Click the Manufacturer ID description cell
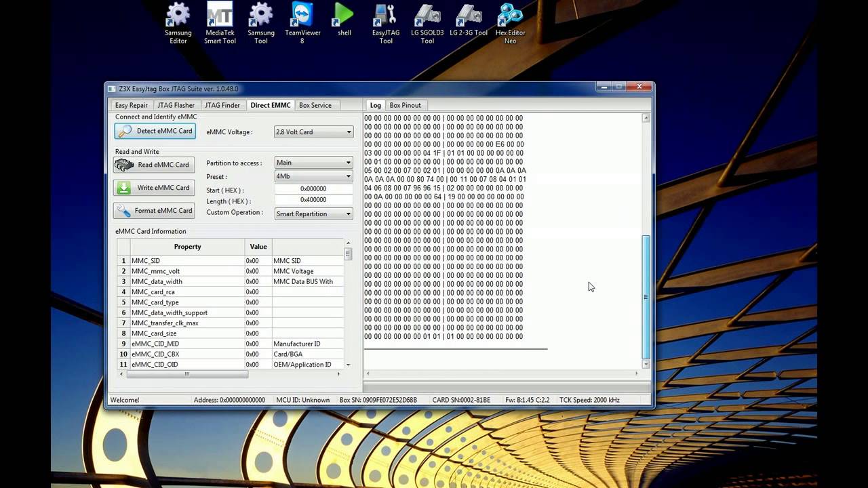 308,344
